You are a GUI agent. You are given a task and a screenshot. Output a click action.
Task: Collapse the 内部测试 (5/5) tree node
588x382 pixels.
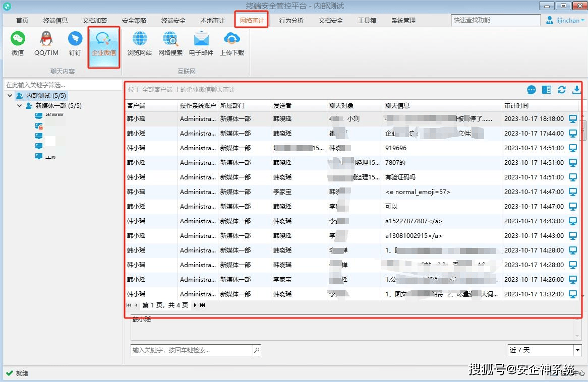click(10, 96)
